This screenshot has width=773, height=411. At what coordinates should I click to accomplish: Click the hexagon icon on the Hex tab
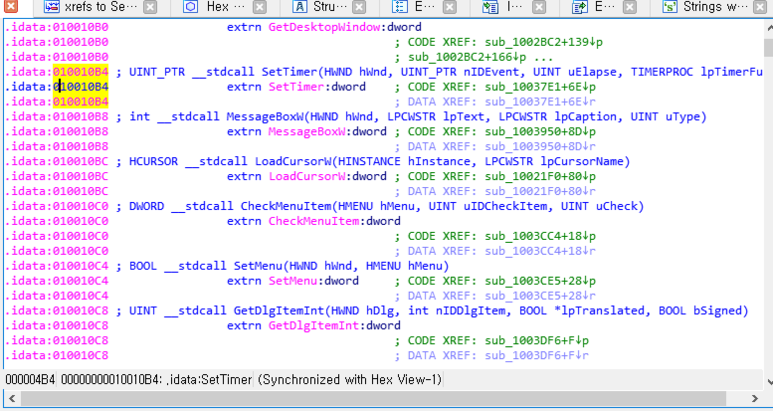click(x=191, y=7)
